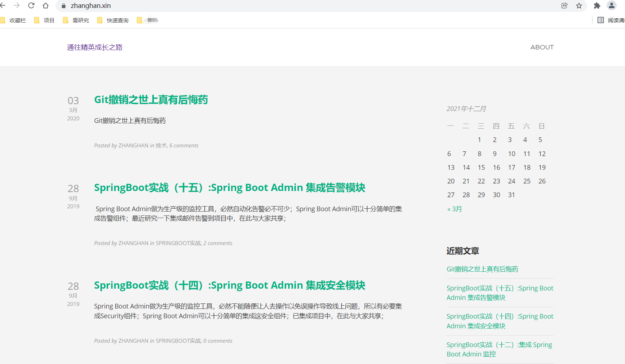This screenshot has height=364, width=625.
Task: Click calendar date 24
Action: [511, 181]
